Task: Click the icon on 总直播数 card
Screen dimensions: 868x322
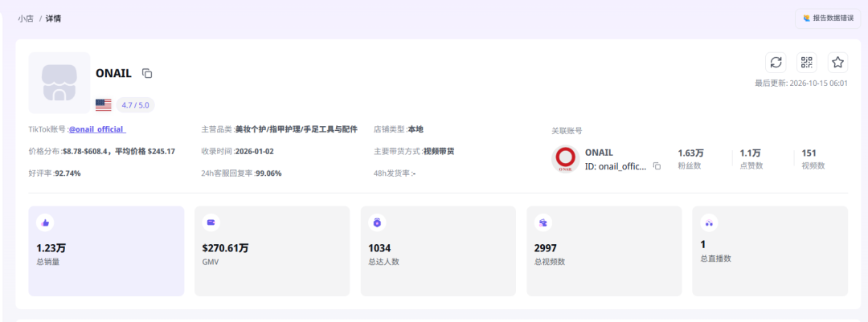Action: (x=709, y=222)
